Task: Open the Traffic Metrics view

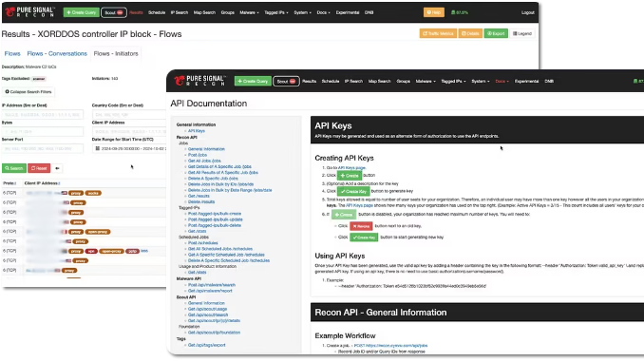Action: pos(438,33)
